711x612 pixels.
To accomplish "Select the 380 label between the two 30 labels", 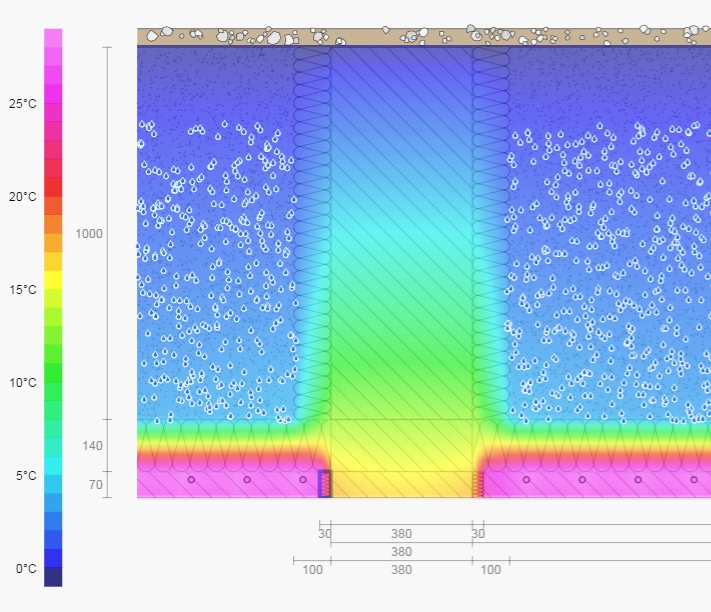I will 401,534.
